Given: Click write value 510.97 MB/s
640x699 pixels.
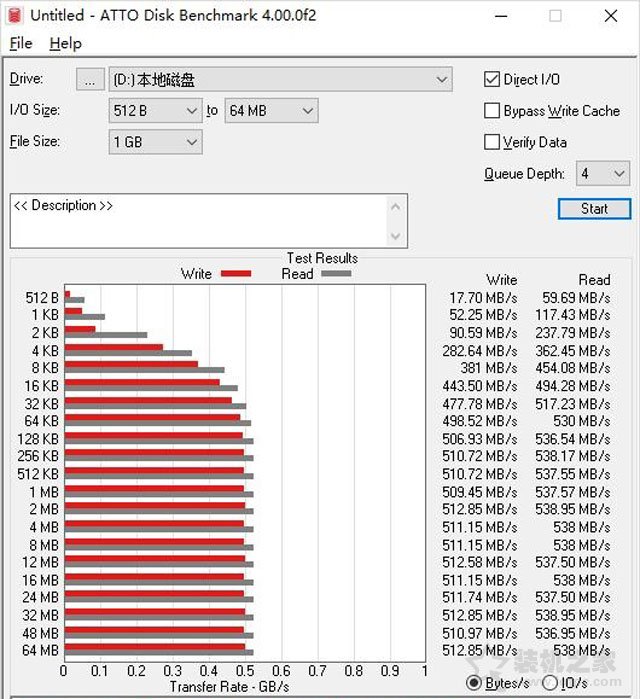Looking at the screenshot, I should click(x=480, y=633).
